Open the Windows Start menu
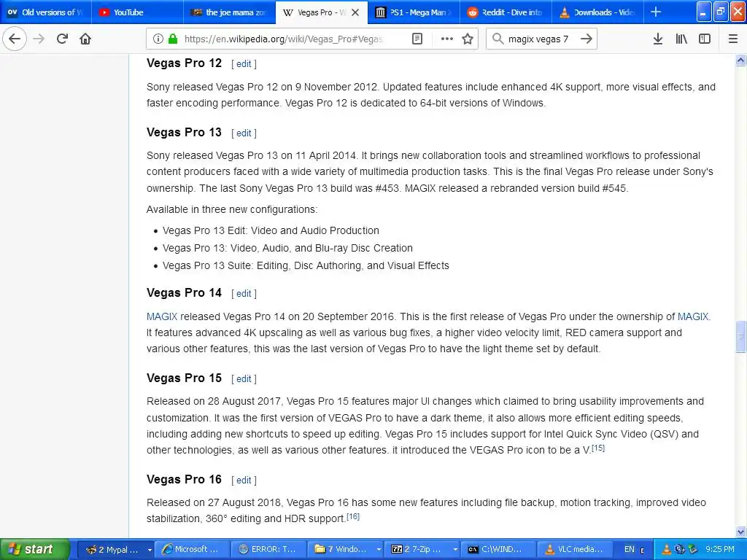747x560 pixels. tap(34, 549)
